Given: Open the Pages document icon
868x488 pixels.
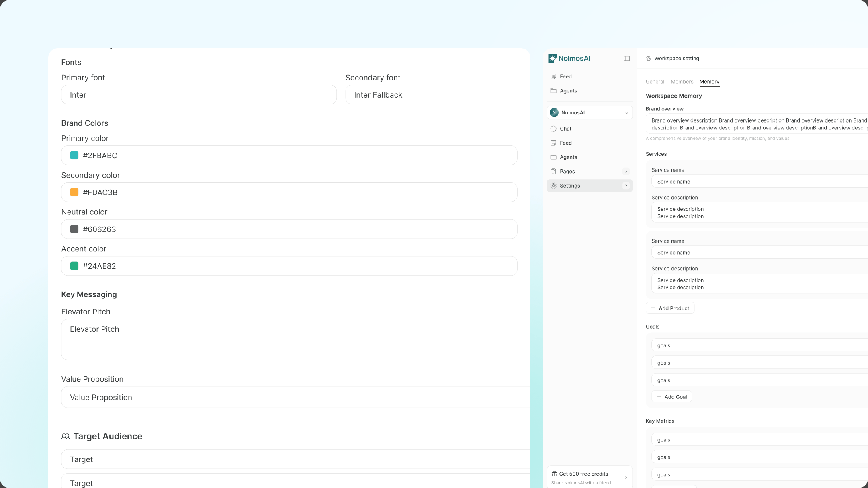Looking at the screenshot, I should 553,172.
